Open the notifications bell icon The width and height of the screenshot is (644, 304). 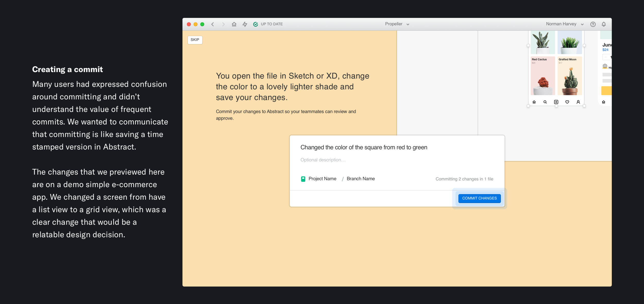point(604,24)
